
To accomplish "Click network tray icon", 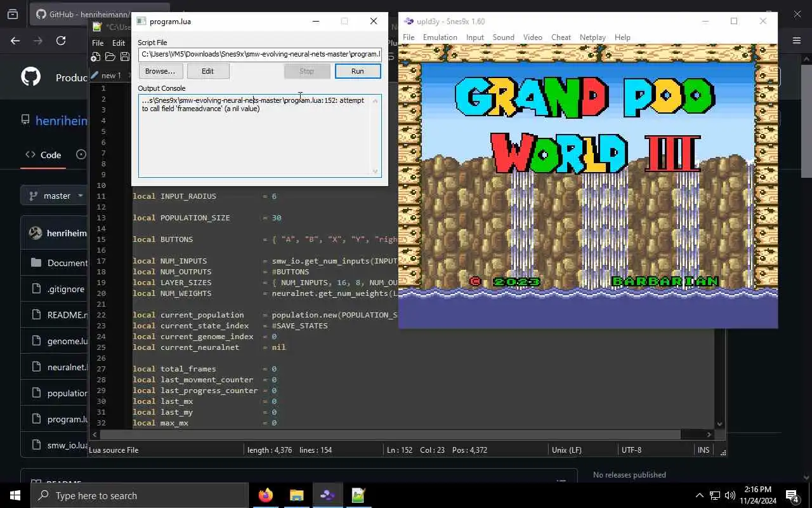I will [x=715, y=495].
